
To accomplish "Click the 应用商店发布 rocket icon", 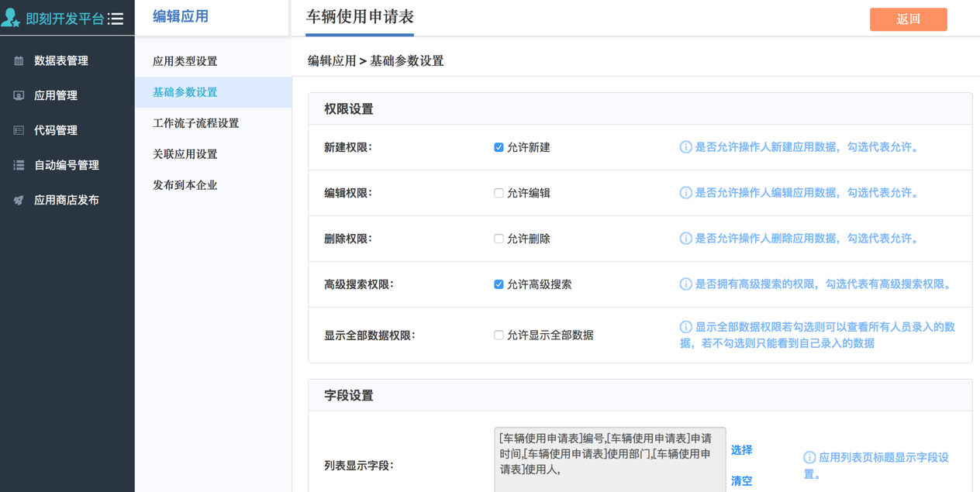I will (x=19, y=200).
